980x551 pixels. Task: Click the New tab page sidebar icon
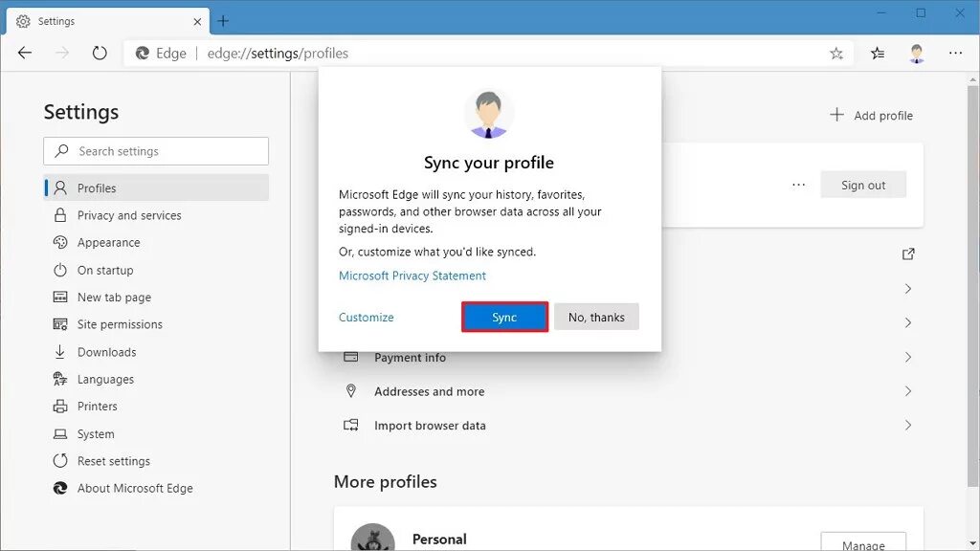click(x=60, y=298)
